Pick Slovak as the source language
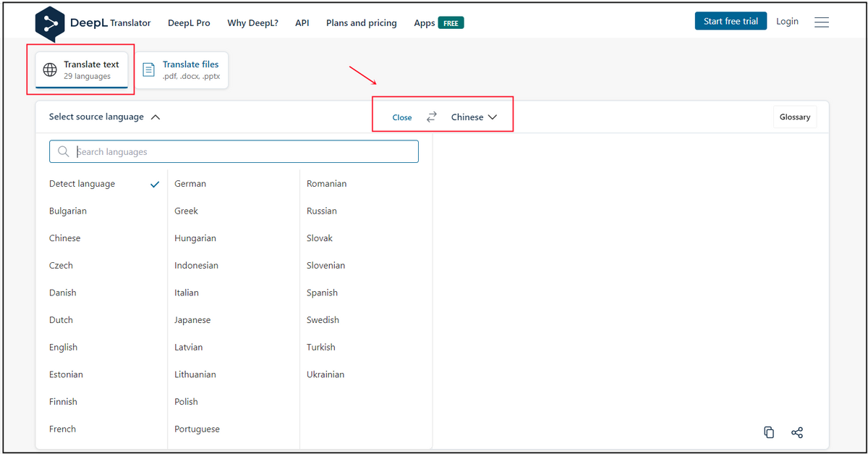 320,238
